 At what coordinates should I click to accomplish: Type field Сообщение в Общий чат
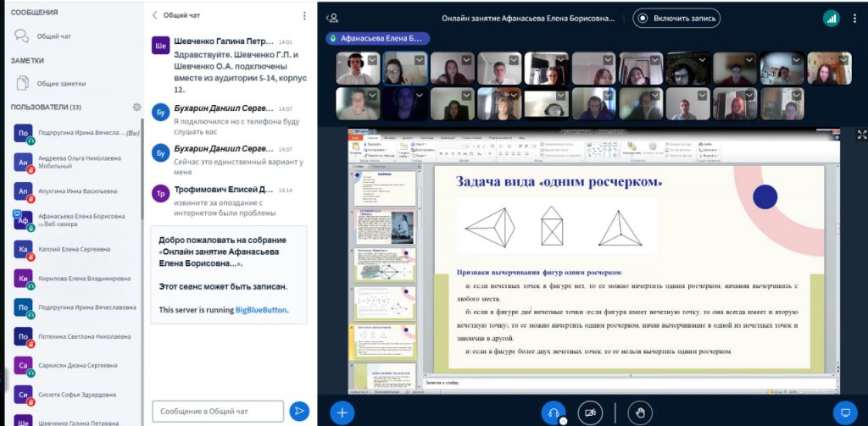(218, 411)
